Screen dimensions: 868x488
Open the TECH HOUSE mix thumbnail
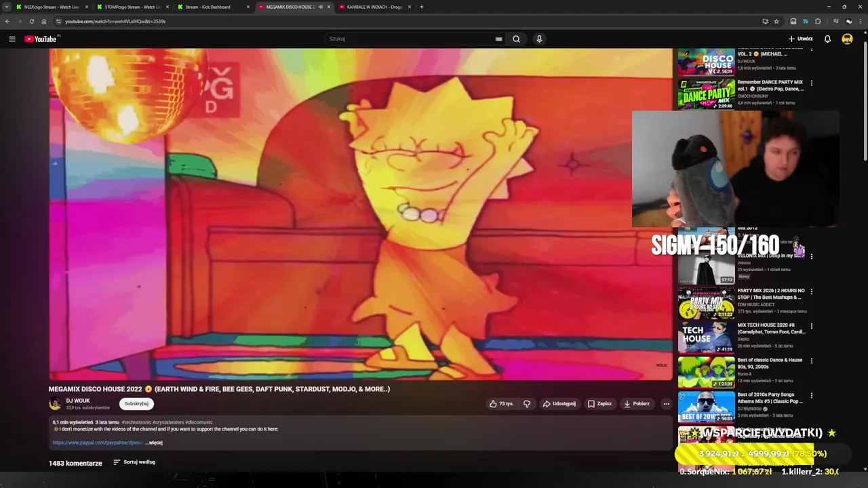(707, 338)
